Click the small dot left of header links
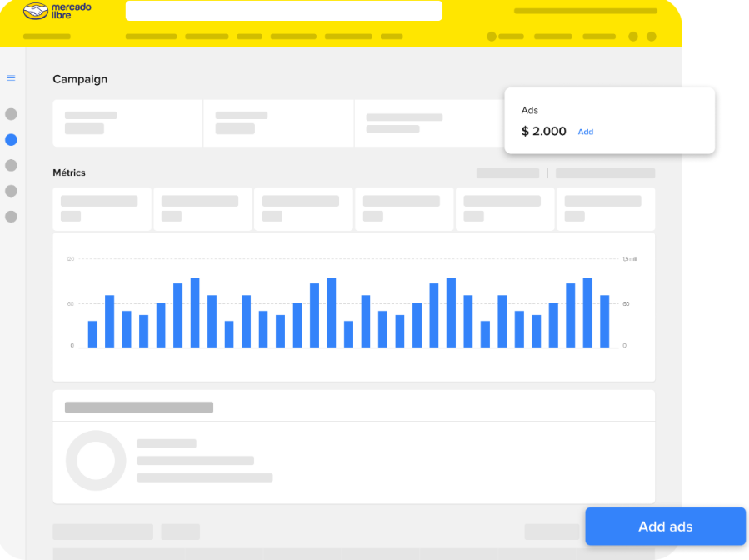 click(x=492, y=37)
